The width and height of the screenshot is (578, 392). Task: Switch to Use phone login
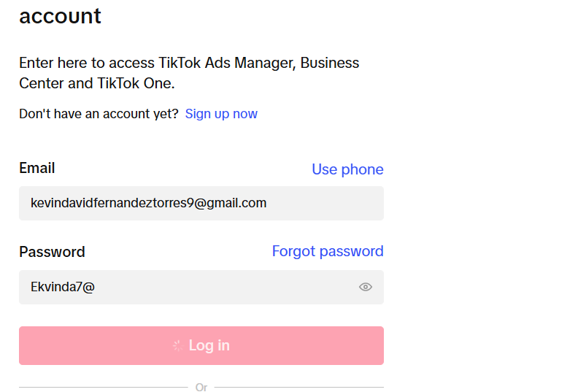click(x=347, y=169)
